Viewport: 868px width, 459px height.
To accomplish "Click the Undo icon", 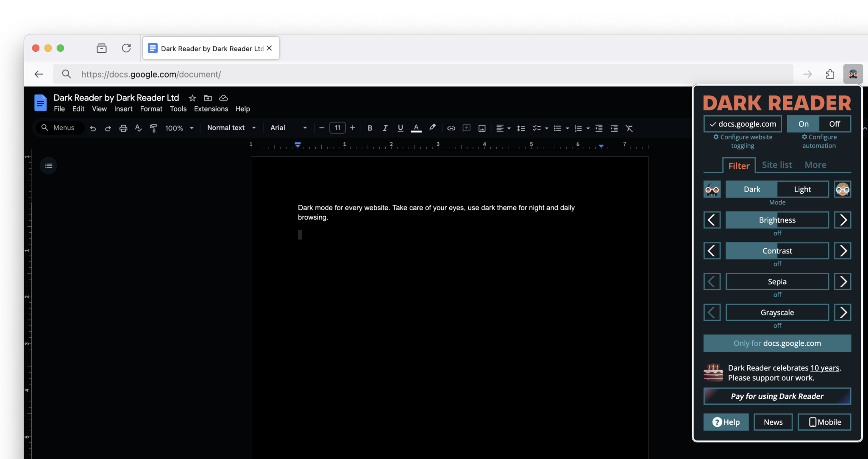I will click(x=93, y=128).
